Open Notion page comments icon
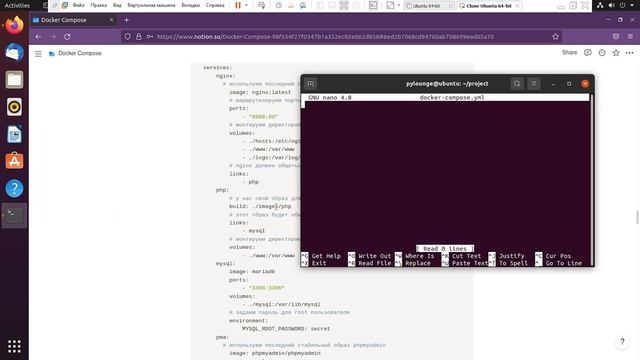 click(x=588, y=53)
